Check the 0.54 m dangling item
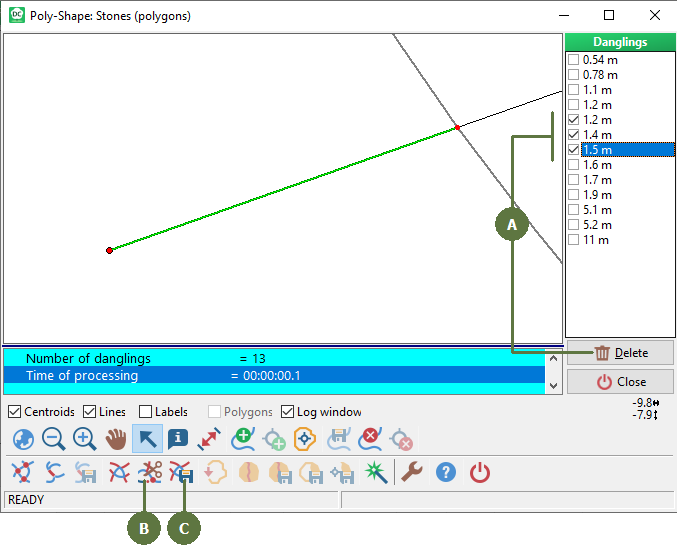The image size is (677, 554). (x=574, y=60)
